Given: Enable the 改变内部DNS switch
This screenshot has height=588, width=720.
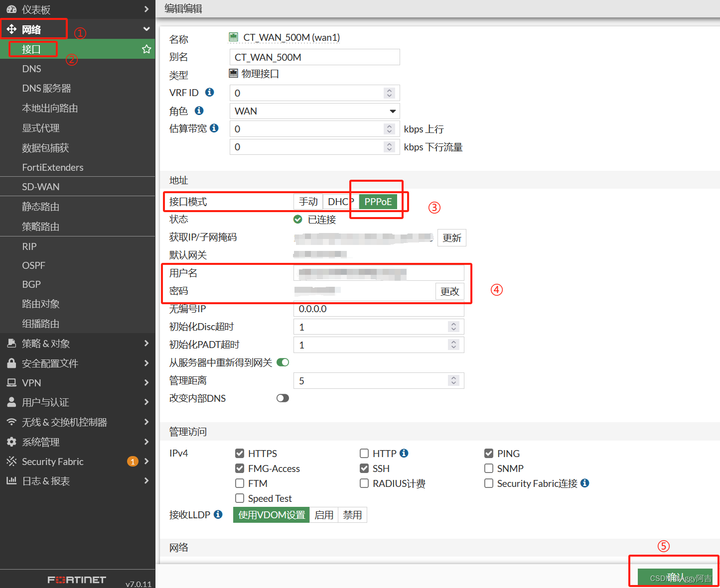Looking at the screenshot, I should (283, 398).
